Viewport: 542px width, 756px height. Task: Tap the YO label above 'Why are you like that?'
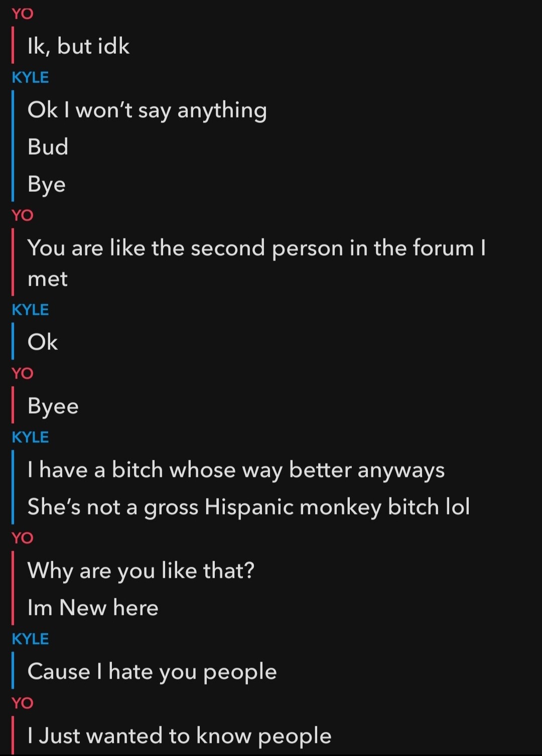pos(23,538)
